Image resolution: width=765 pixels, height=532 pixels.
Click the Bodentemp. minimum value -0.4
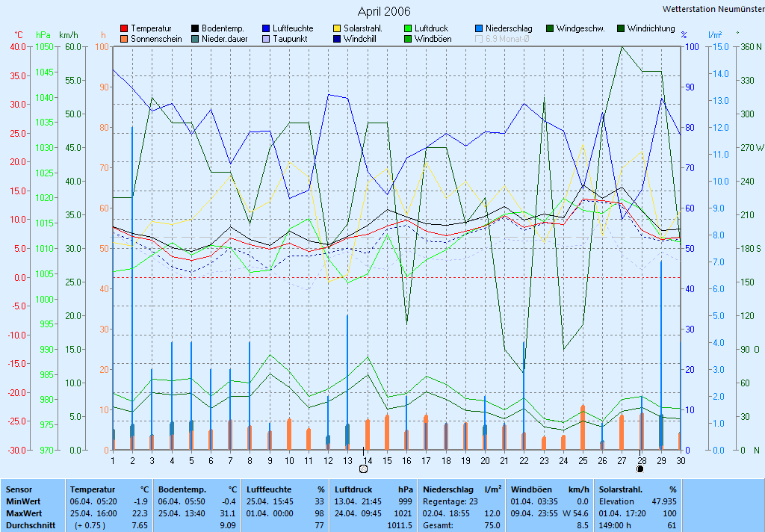tap(229, 501)
